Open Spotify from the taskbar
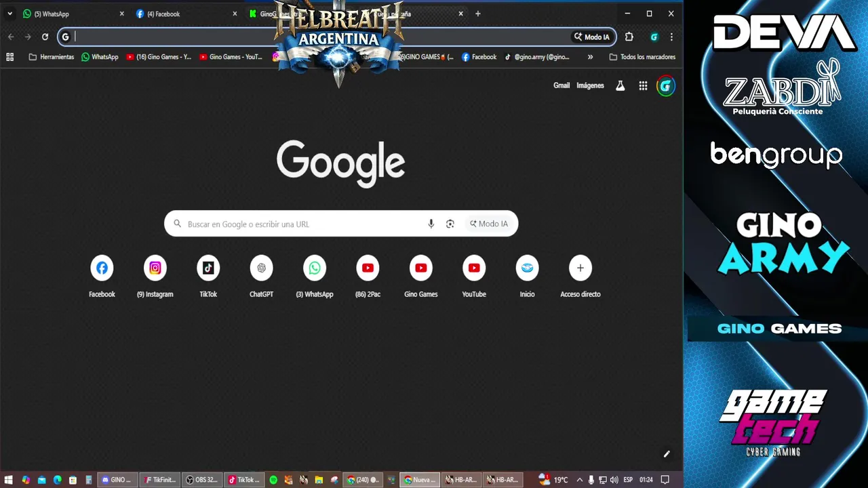Image resolution: width=868 pixels, height=488 pixels. click(273, 480)
